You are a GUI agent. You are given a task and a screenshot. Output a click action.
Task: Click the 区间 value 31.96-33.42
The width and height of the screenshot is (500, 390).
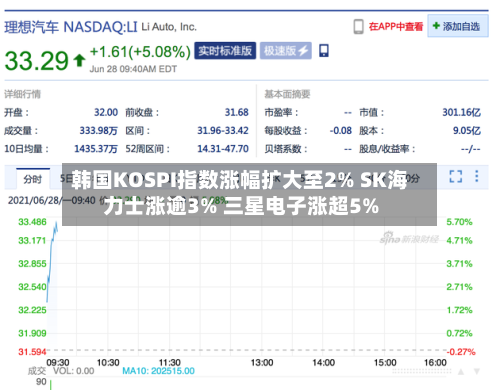[x=223, y=131]
